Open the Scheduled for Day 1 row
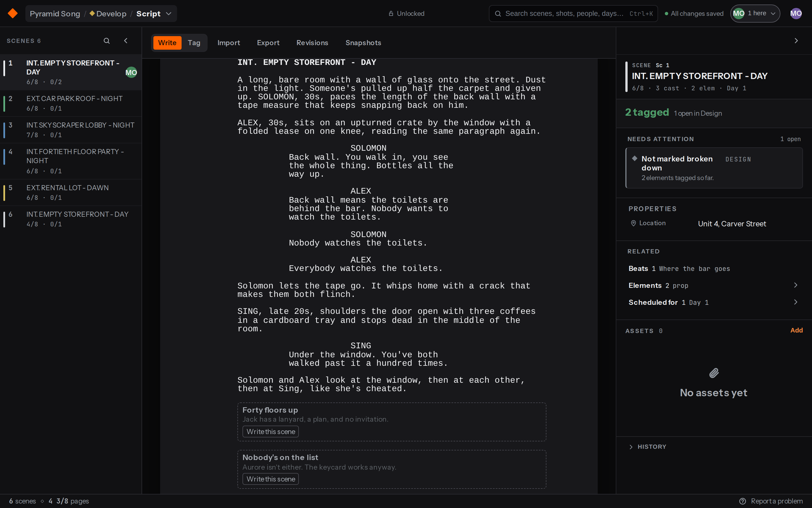The image size is (812, 508). (713, 302)
